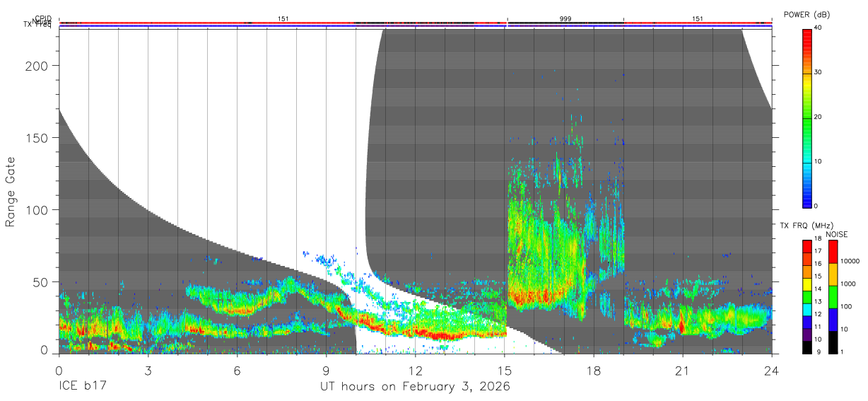Click the 100 tick label on Range Gate axis
This screenshot has height=401, width=868.
[38, 210]
